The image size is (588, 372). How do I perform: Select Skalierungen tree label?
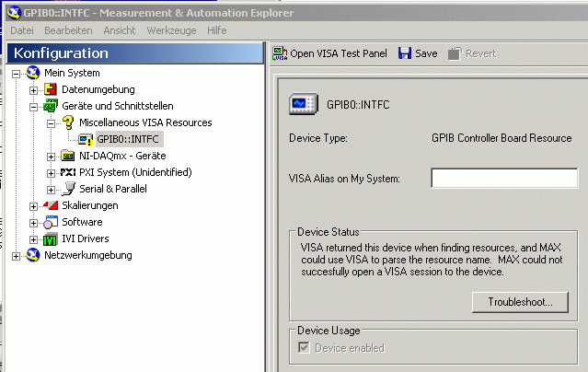pos(90,205)
